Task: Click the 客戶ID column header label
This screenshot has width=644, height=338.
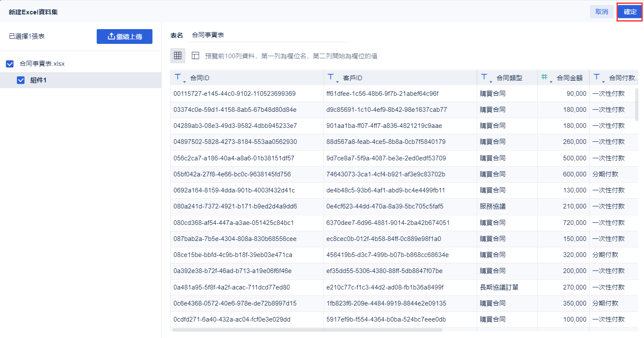Action: [x=353, y=78]
